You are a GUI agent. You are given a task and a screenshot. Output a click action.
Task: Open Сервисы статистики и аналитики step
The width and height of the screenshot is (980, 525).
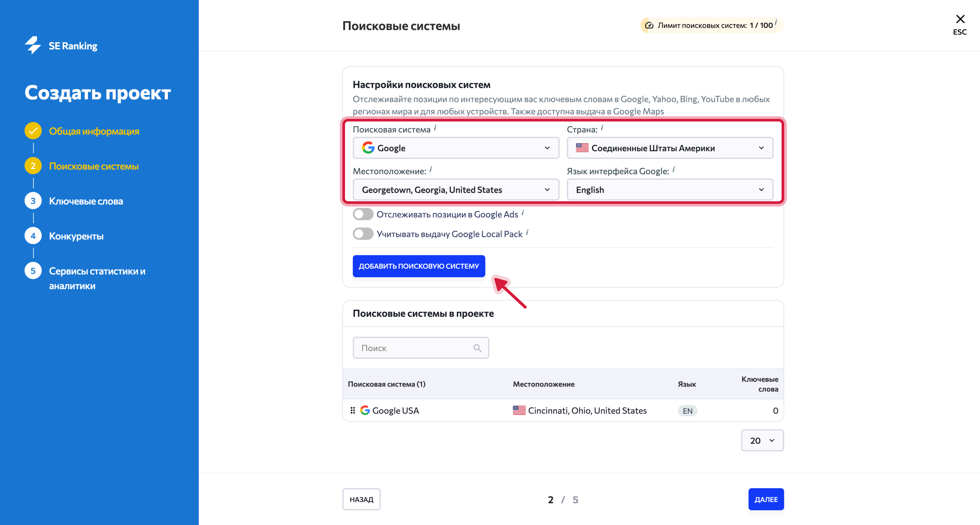point(97,278)
